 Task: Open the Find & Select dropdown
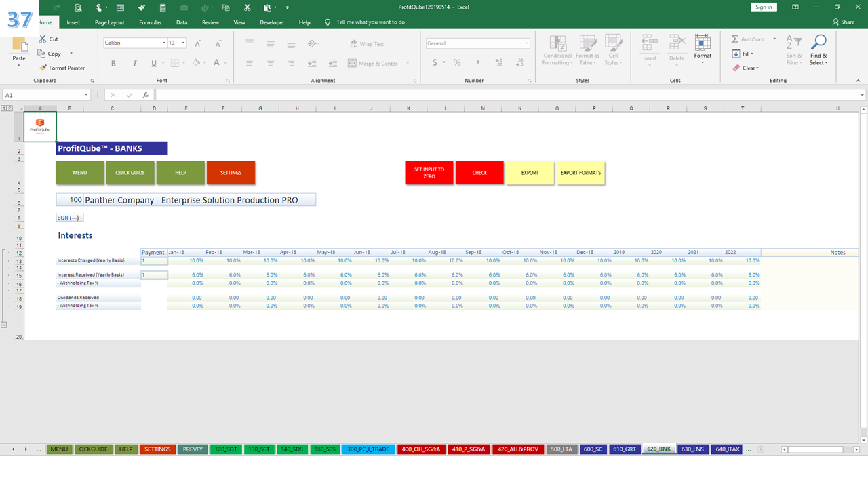(x=818, y=51)
